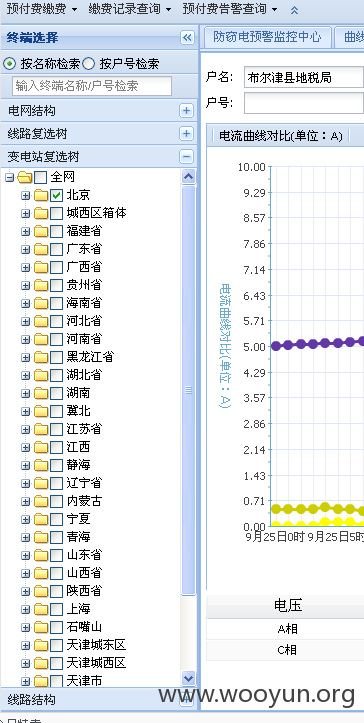
Task: Expand the 青海 tree node
Action: pos(25,537)
